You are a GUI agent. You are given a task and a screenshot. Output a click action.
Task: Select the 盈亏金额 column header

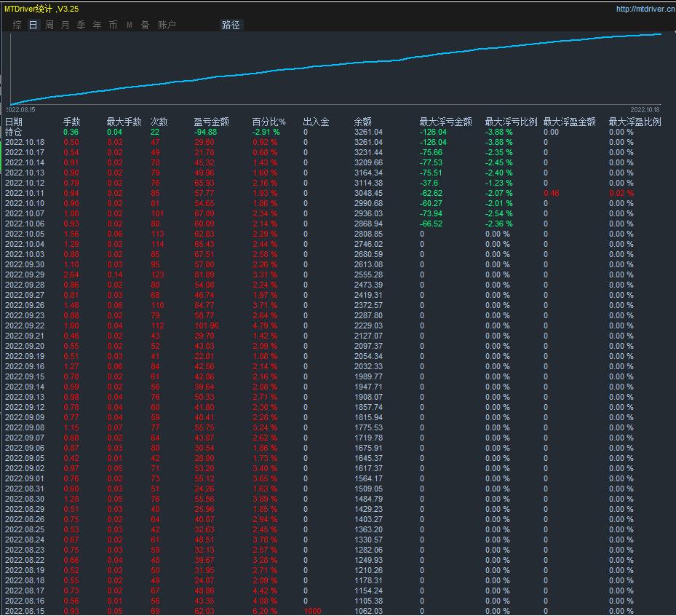(211, 122)
